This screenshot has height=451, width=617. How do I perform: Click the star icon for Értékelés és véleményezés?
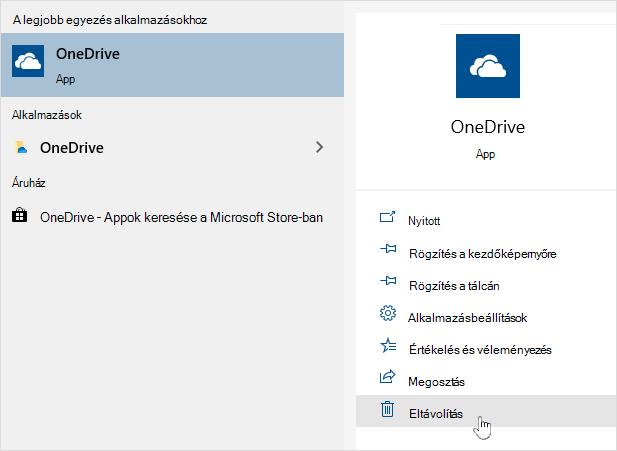click(x=388, y=345)
